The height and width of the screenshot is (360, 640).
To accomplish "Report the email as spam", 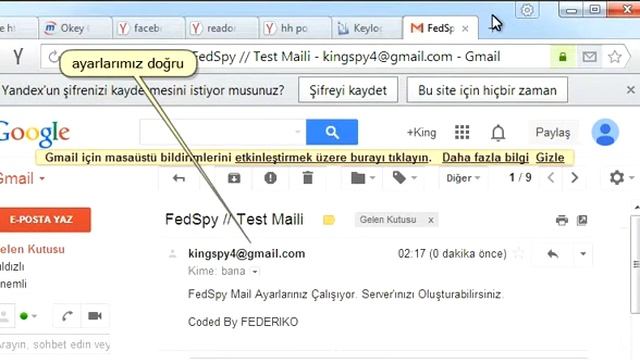I will click(270, 178).
